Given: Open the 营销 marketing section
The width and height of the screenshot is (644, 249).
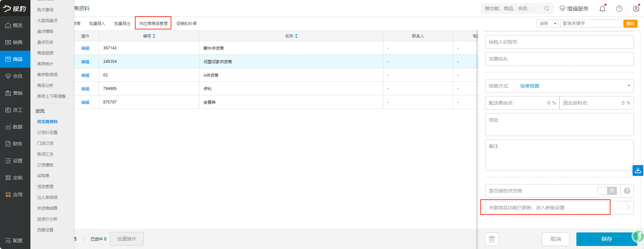Looking at the screenshot, I should [x=15, y=93].
